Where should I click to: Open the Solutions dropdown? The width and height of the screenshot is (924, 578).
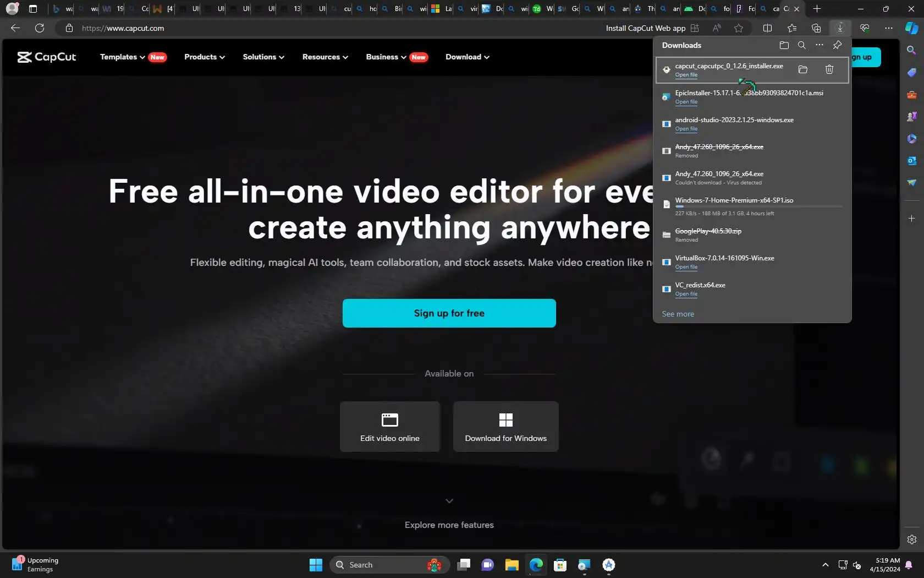pyautogui.click(x=263, y=57)
